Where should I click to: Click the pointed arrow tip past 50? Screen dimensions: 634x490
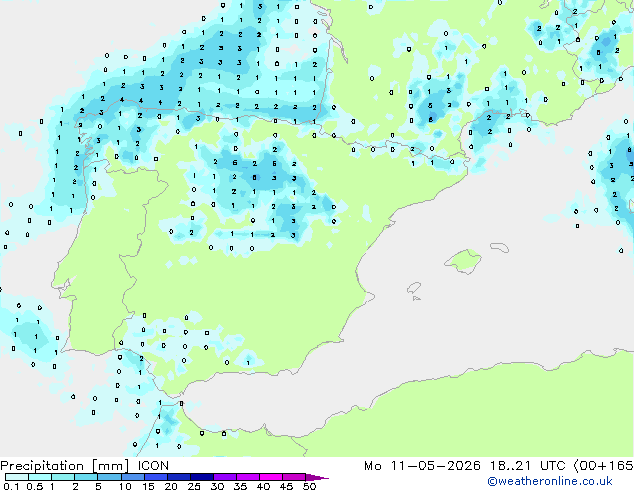[x=318, y=477]
